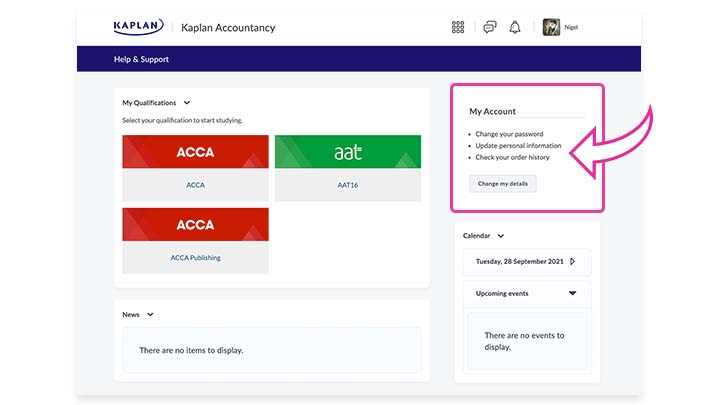This screenshot has height=405, width=720.
Task: Click the Calendar heading text
Action: (x=477, y=236)
